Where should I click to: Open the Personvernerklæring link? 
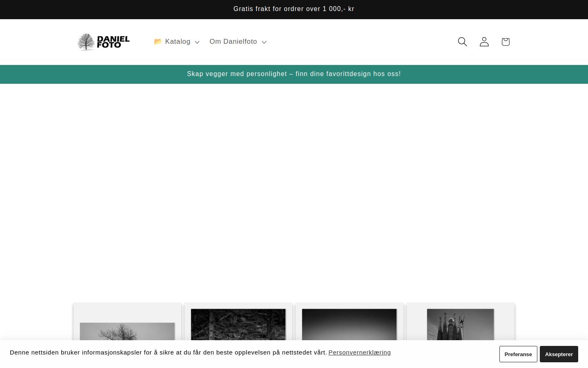pyautogui.click(x=359, y=352)
